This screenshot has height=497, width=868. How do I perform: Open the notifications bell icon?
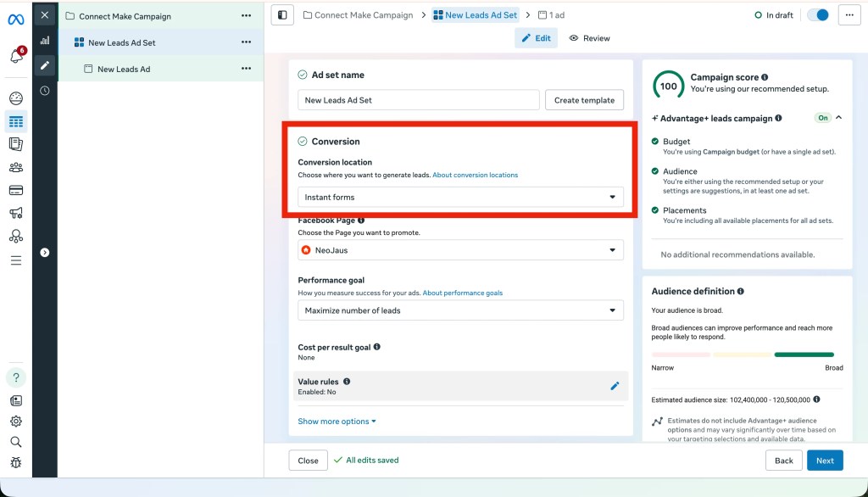click(x=15, y=57)
